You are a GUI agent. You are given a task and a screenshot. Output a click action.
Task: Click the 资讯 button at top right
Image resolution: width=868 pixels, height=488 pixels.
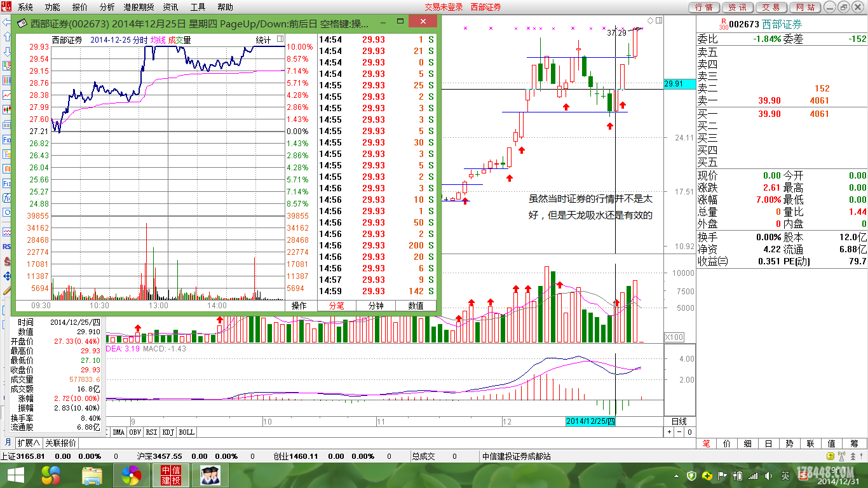click(737, 7)
